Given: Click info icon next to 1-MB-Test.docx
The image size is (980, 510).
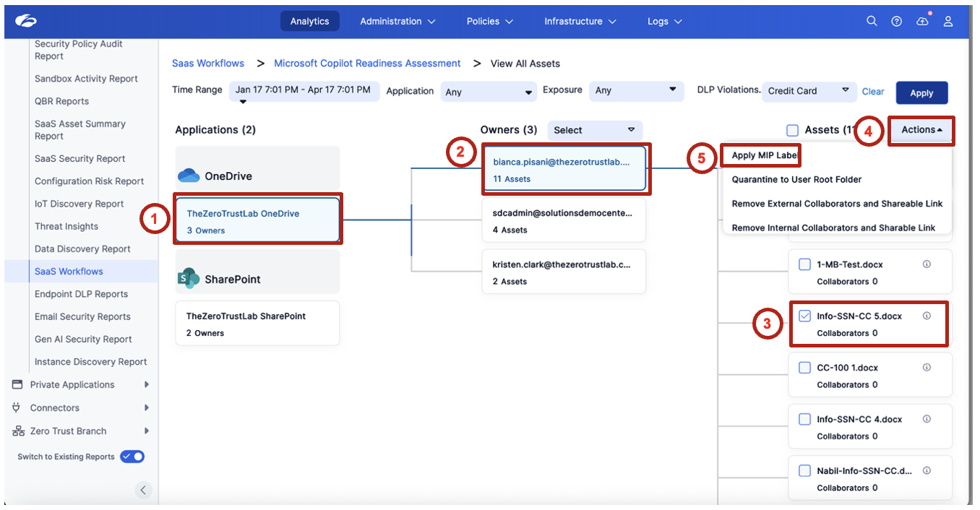Looking at the screenshot, I should 927,264.
